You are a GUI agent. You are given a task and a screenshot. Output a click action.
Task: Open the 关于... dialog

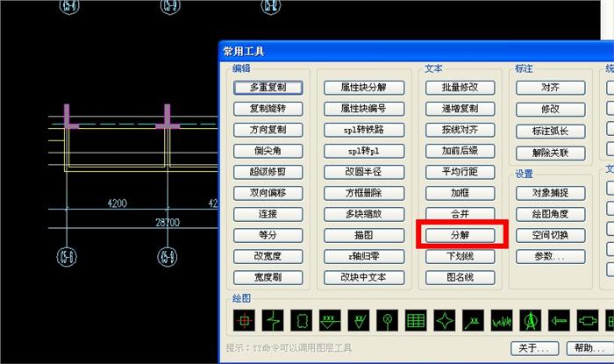(x=534, y=348)
